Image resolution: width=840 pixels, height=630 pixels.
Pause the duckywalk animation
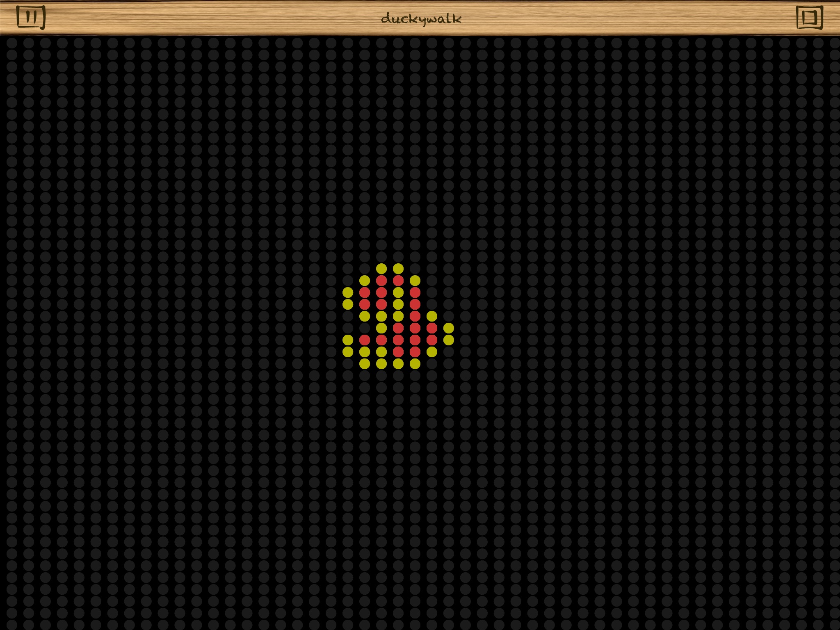31,17
